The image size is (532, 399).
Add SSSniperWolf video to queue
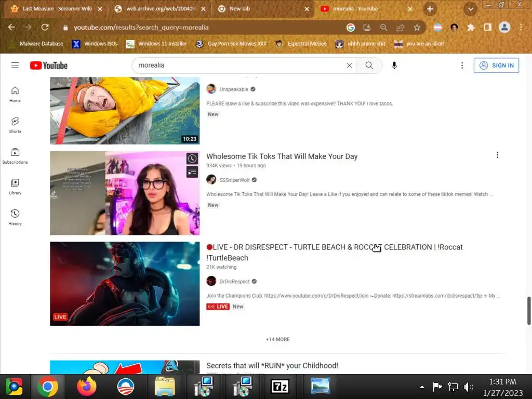(x=192, y=172)
